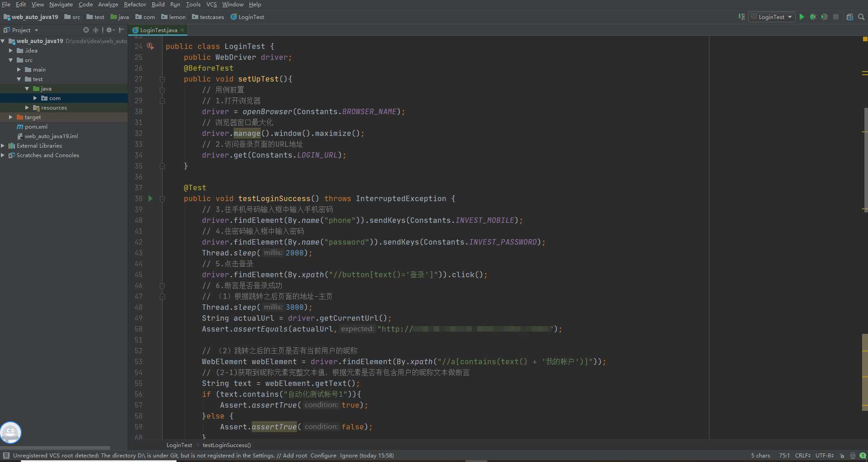Screen dimensions: 868x462
Task: Close the LoginTest.java tab
Action: click(182, 30)
